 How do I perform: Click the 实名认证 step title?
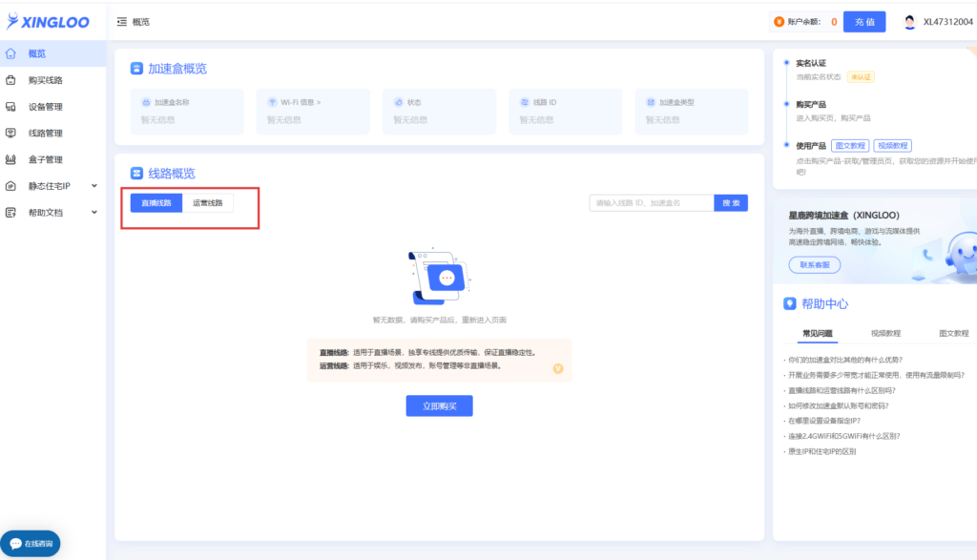(811, 63)
